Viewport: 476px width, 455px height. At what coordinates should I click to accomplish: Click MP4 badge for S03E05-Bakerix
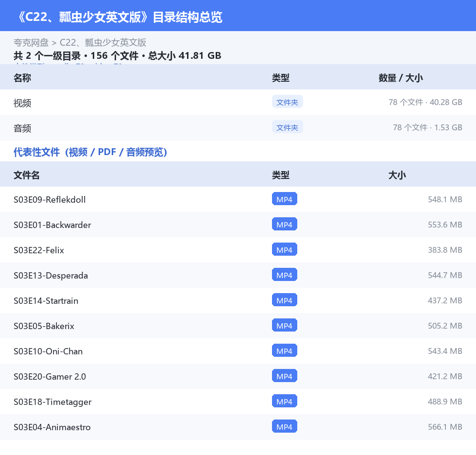click(285, 325)
